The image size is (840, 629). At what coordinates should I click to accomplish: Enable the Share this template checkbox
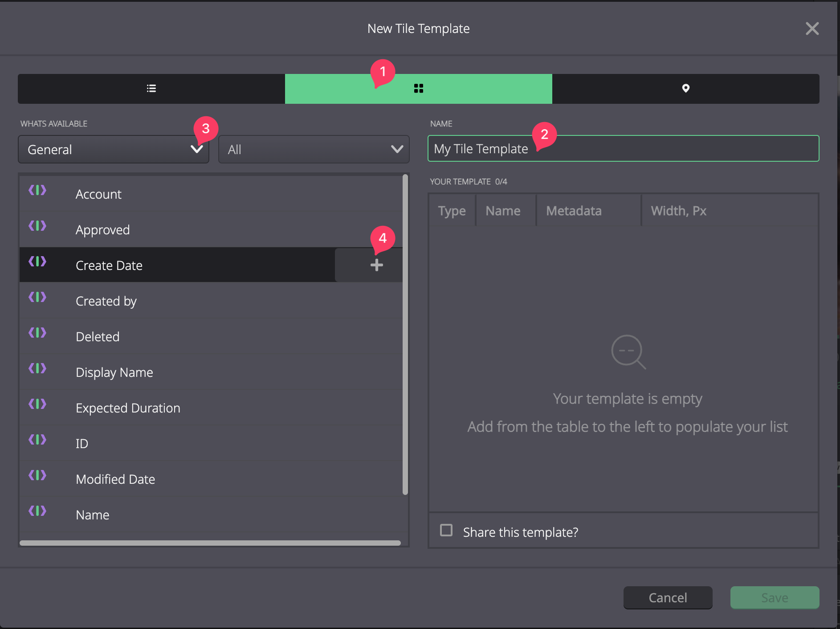pos(446,530)
